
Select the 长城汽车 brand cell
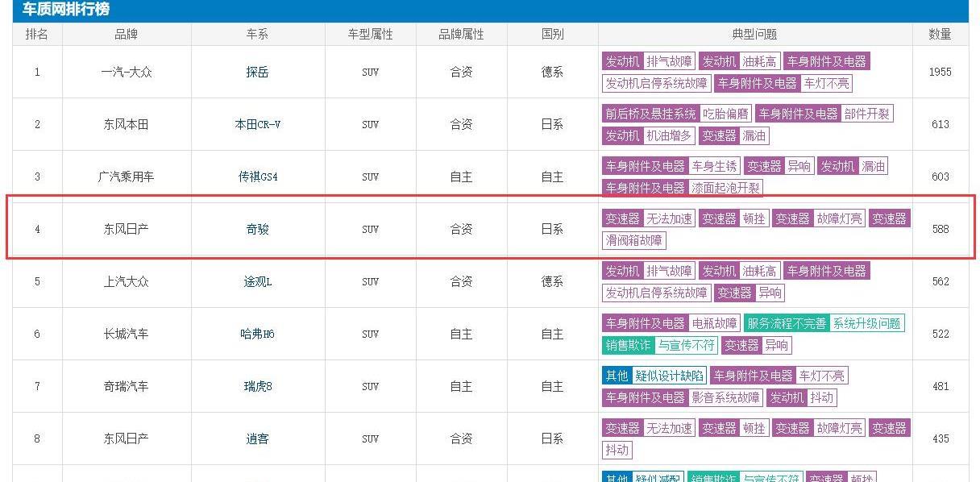click(127, 334)
